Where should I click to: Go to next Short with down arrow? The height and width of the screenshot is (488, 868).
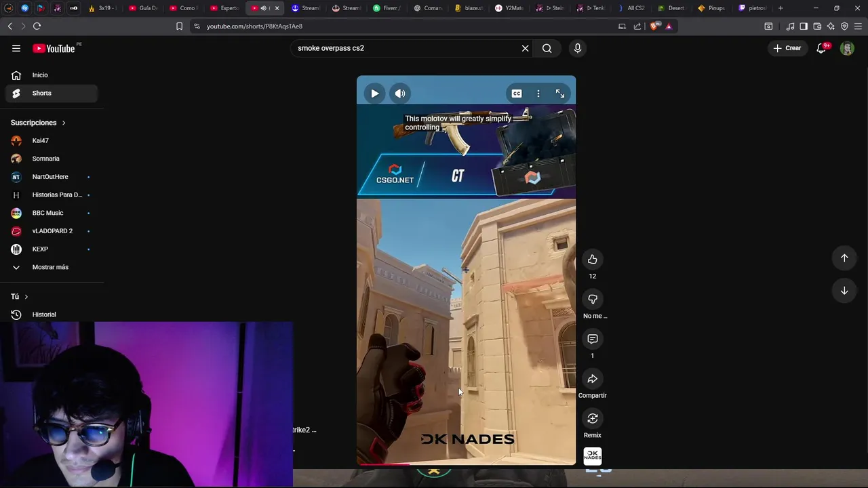click(844, 291)
